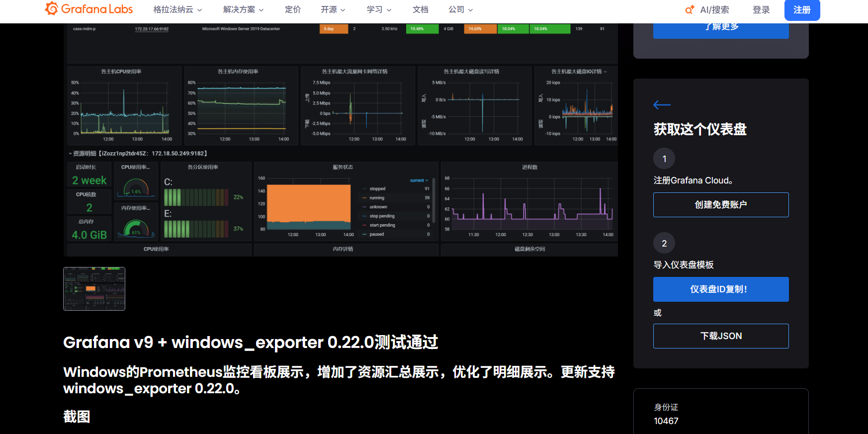Select the dashboard screenshot thumbnail
The image size is (868, 434).
[x=94, y=289]
